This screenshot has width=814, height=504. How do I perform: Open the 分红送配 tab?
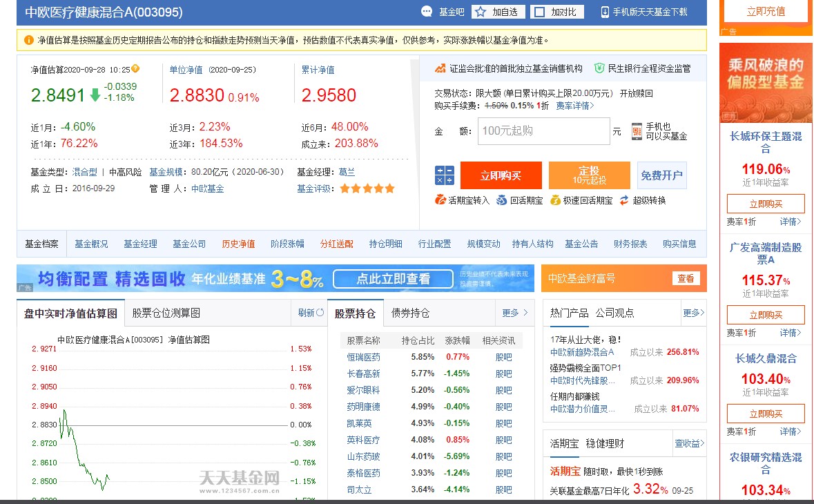pyautogui.click(x=336, y=244)
